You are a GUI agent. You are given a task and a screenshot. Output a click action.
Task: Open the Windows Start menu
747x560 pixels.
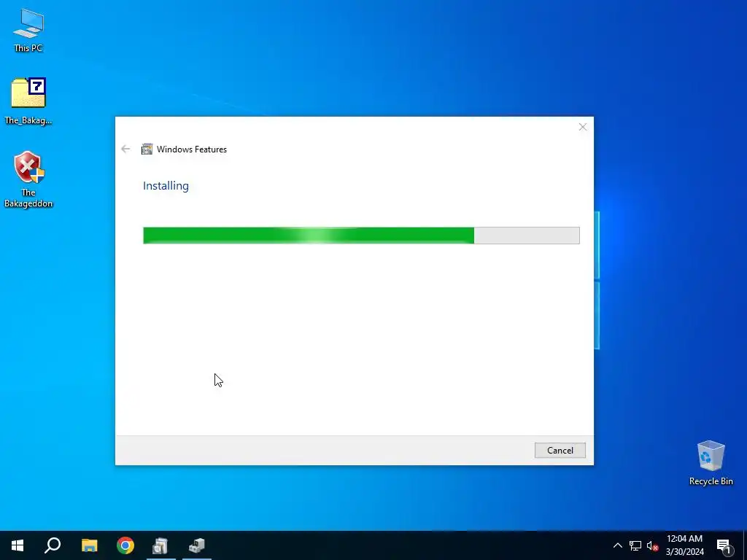[x=18, y=545]
